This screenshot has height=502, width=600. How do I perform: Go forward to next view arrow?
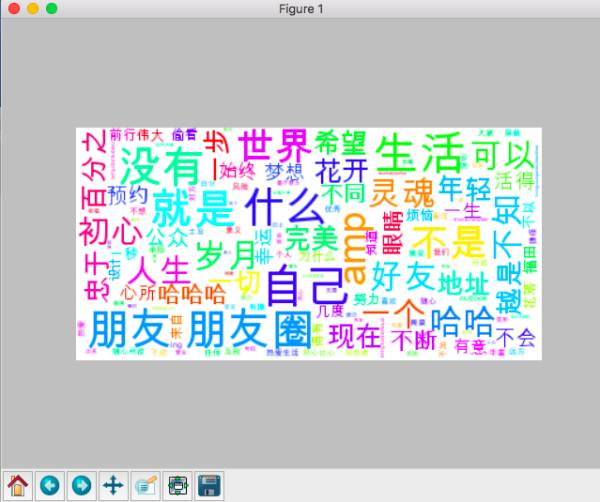(82, 486)
